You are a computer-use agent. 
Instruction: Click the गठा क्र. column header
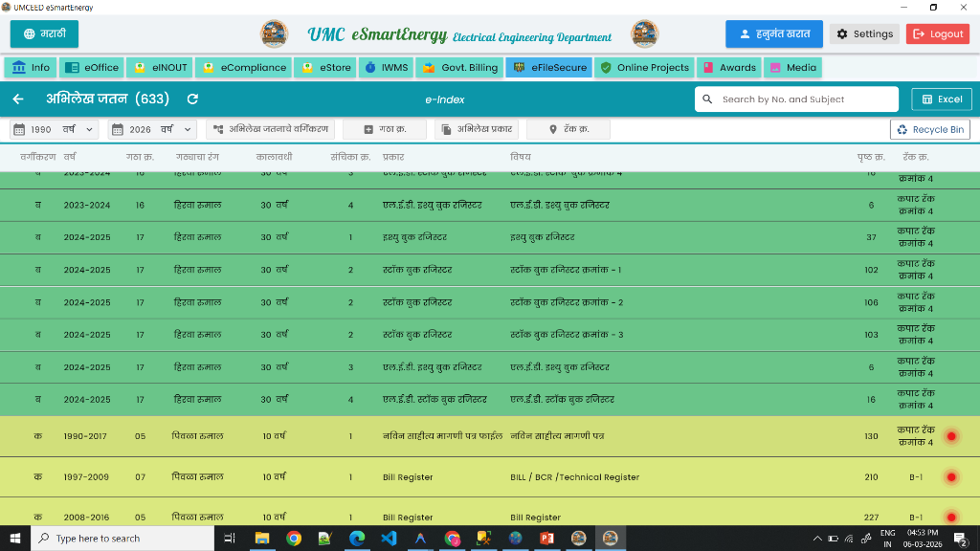coord(140,157)
